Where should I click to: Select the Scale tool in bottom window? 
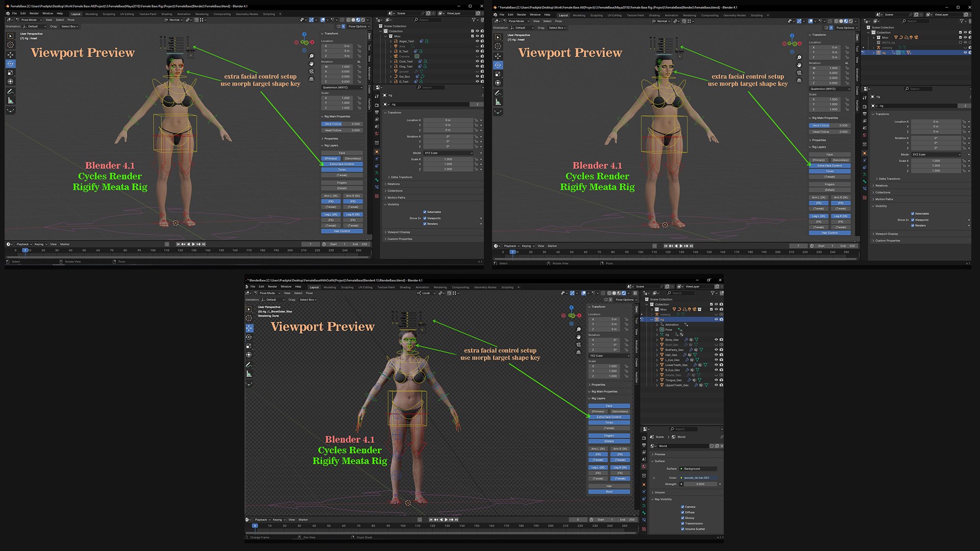click(x=249, y=346)
